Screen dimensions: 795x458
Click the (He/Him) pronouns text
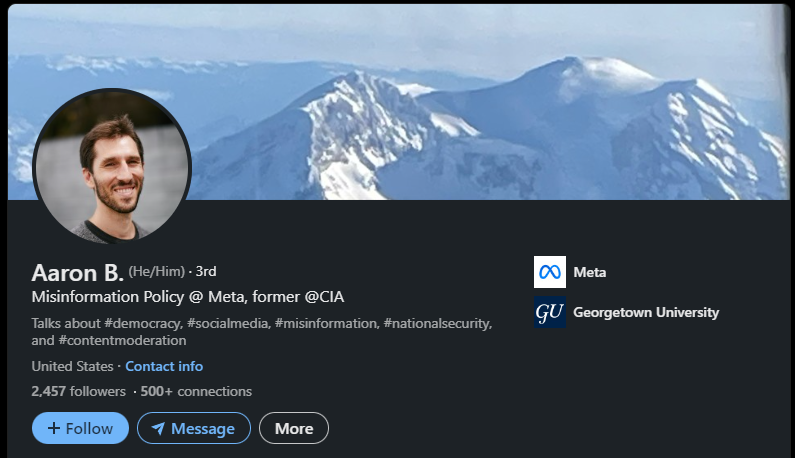[x=157, y=271]
